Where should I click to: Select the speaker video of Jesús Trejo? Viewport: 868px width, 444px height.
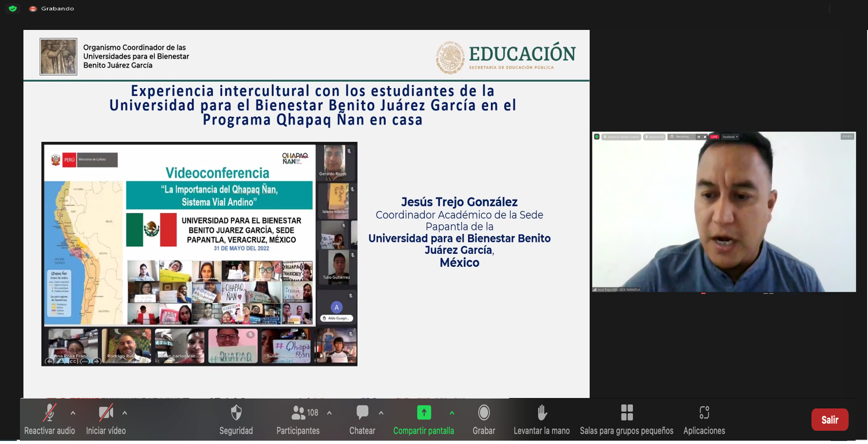click(x=724, y=212)
